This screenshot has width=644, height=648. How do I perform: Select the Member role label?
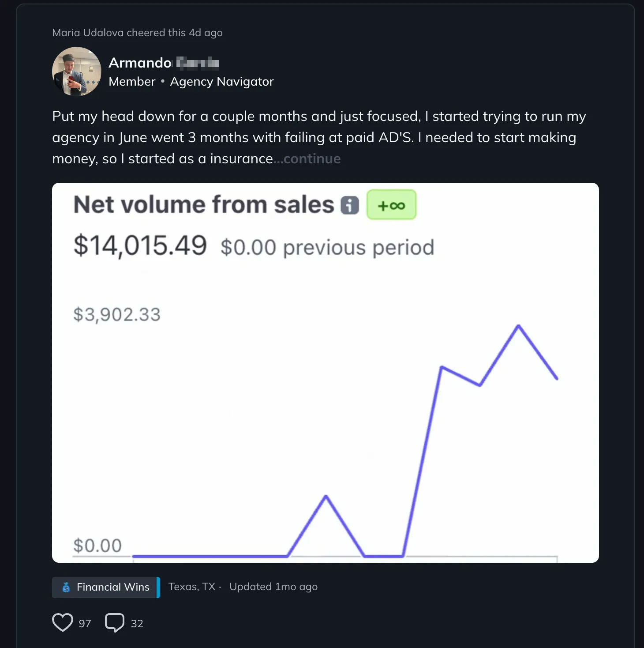[132, 82]
